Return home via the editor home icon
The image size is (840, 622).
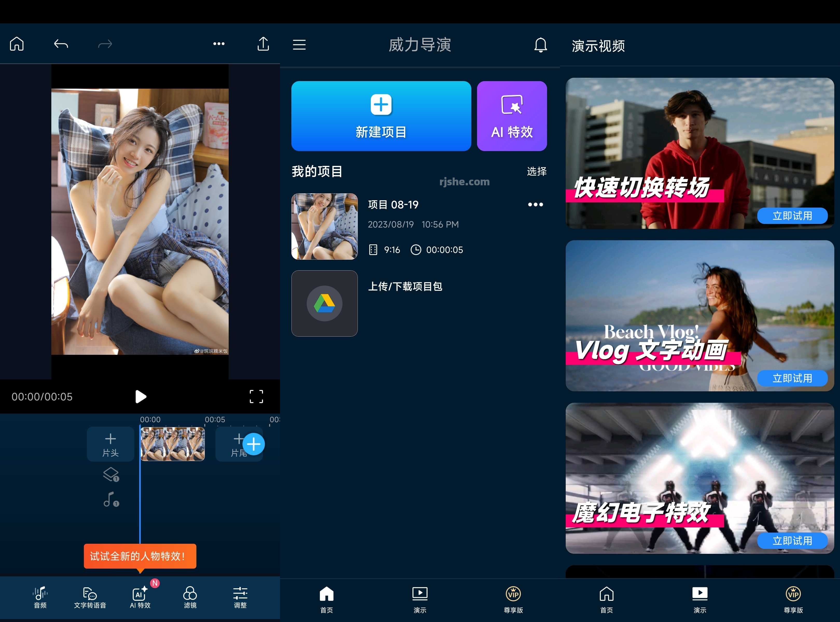17,44
